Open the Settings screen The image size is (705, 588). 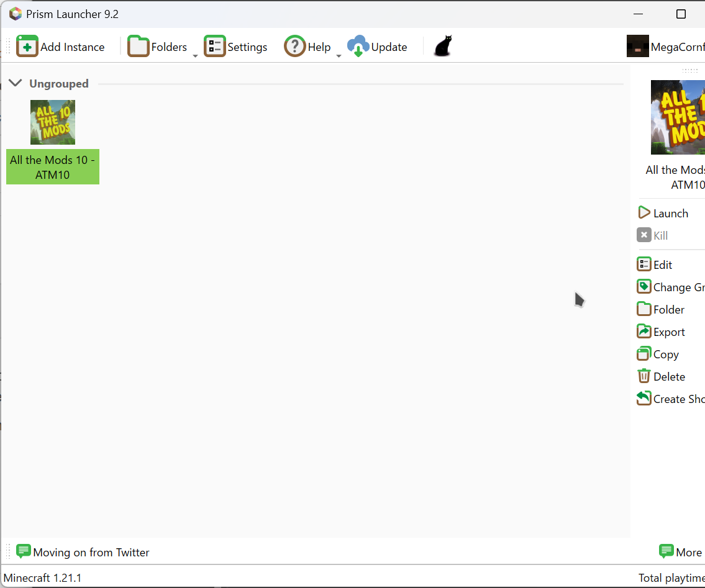236,46
